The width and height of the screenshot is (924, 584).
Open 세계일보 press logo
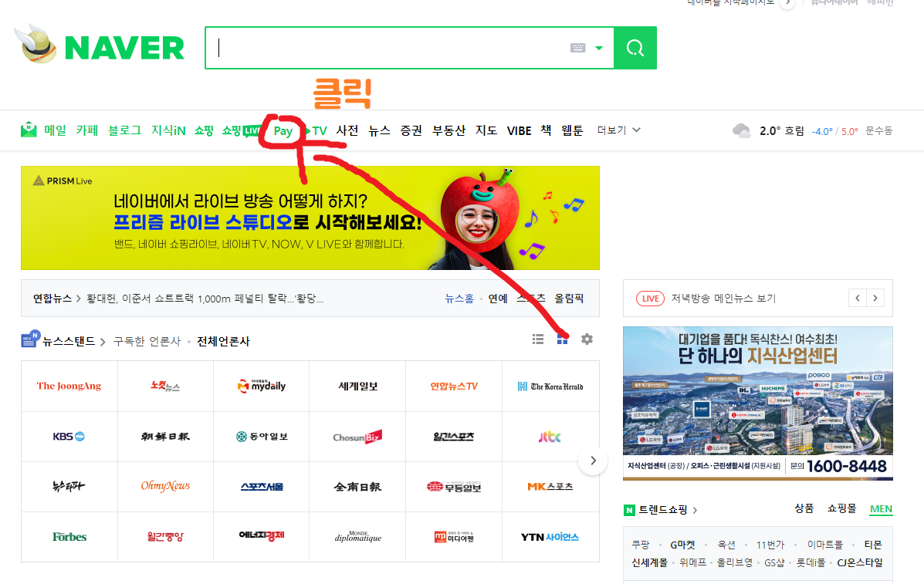(357, 387)
